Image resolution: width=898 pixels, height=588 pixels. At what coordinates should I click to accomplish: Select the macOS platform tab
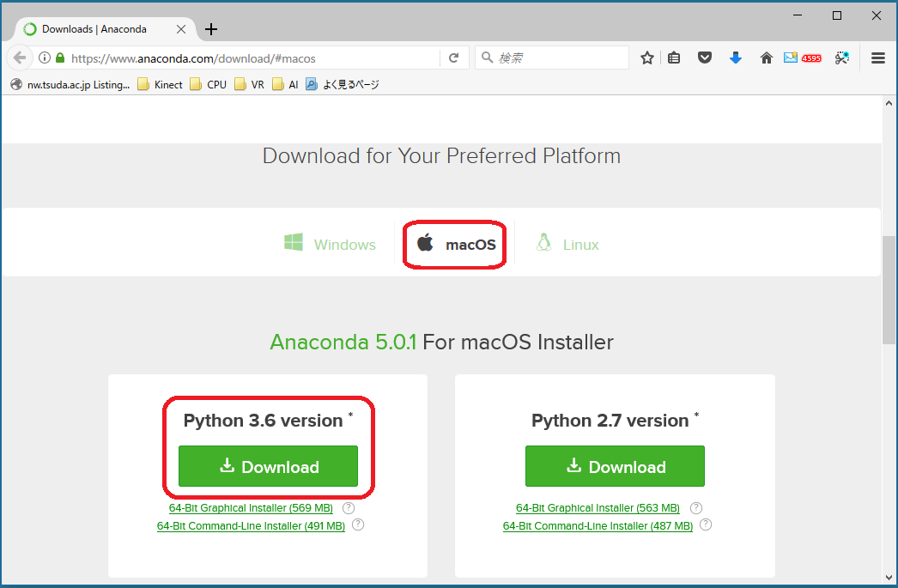pos(456,245)
